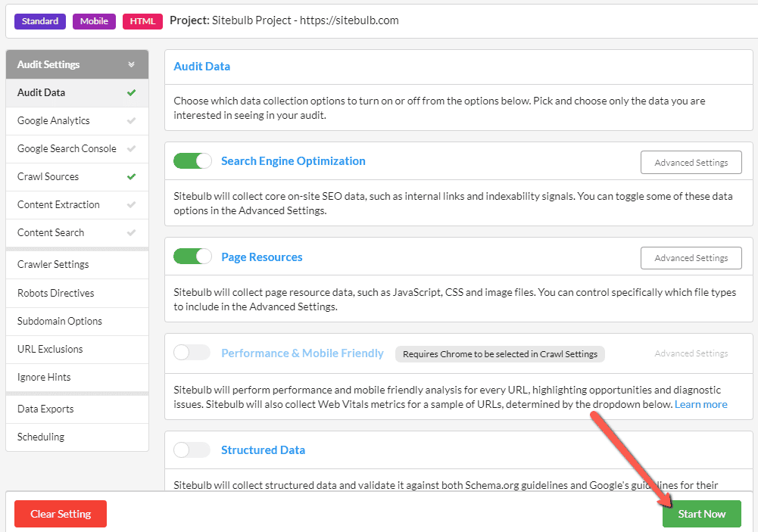Click the 'Requires Chrome to be selected' notice
This screenshot has height=532, width=758.
(x=501, y=354)
